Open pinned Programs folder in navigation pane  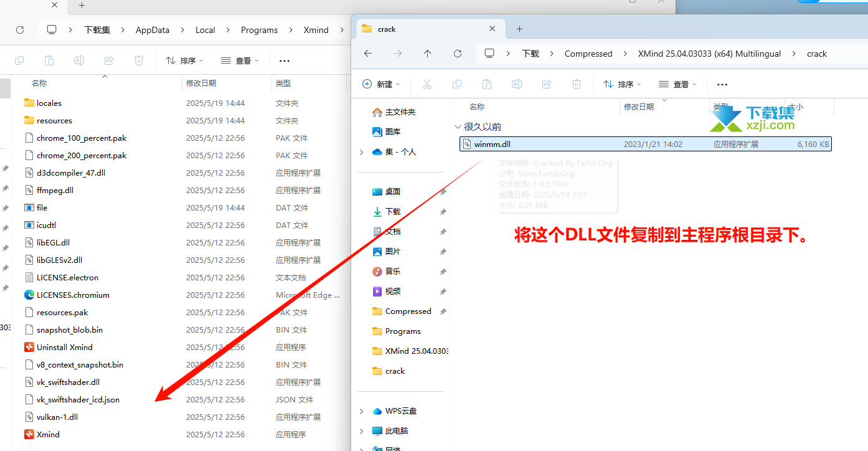pyautogui.click(x=403, y=331)
